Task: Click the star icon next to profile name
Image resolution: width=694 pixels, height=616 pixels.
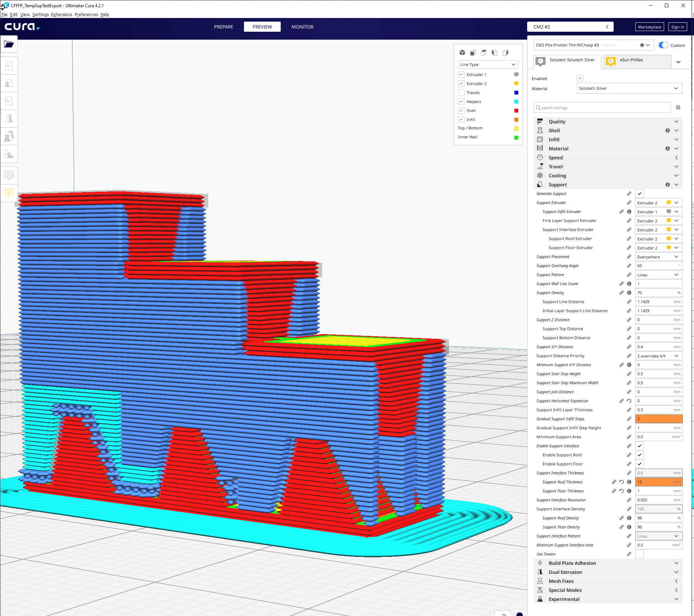Action: [642, 45]
